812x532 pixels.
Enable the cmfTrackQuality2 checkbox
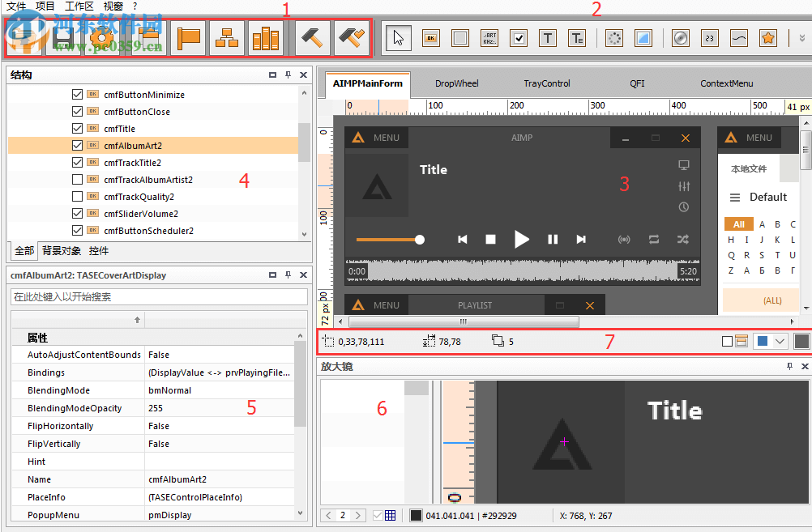tap(77, 197)
